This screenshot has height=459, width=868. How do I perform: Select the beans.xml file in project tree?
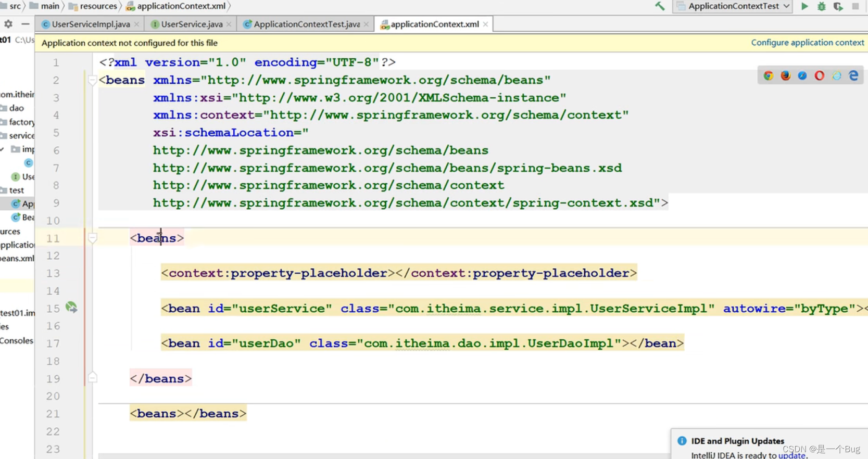pyautogui.click(x=17, y=258)
